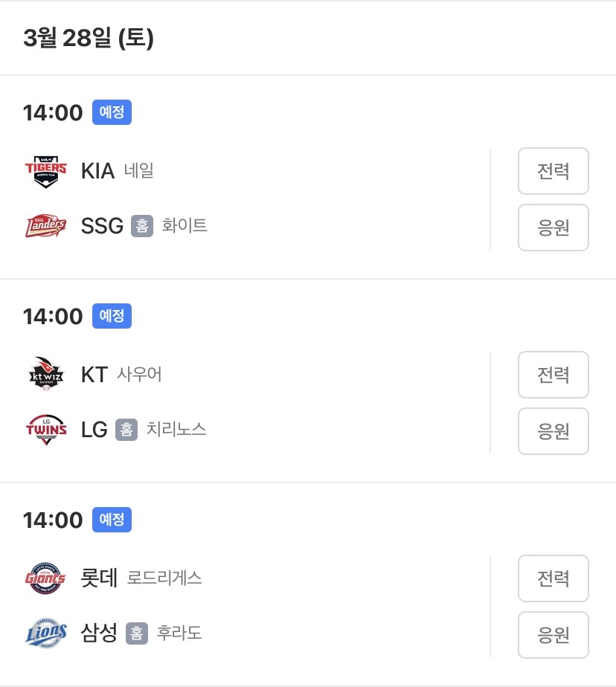This screenshot has width=616, height=687.
Task: Click the Lotte Giants team logo
Action: coord(45,578)
